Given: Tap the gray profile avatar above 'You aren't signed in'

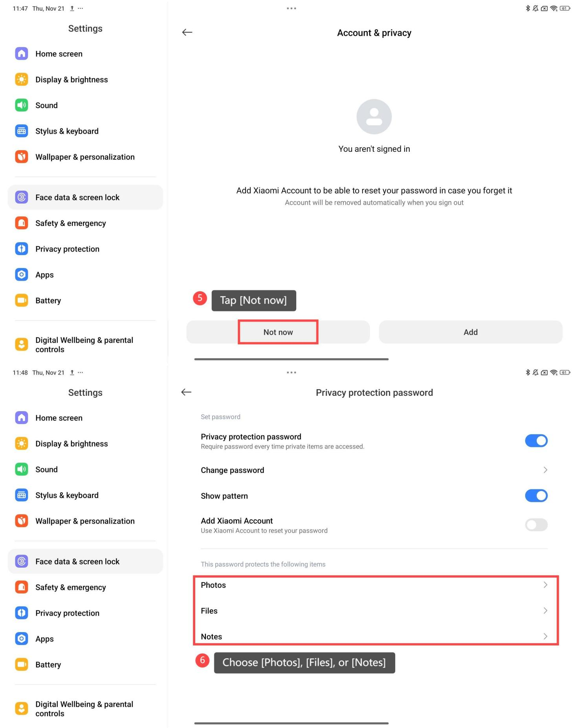Looking at the screenshot, I should [x=374, y=117].
